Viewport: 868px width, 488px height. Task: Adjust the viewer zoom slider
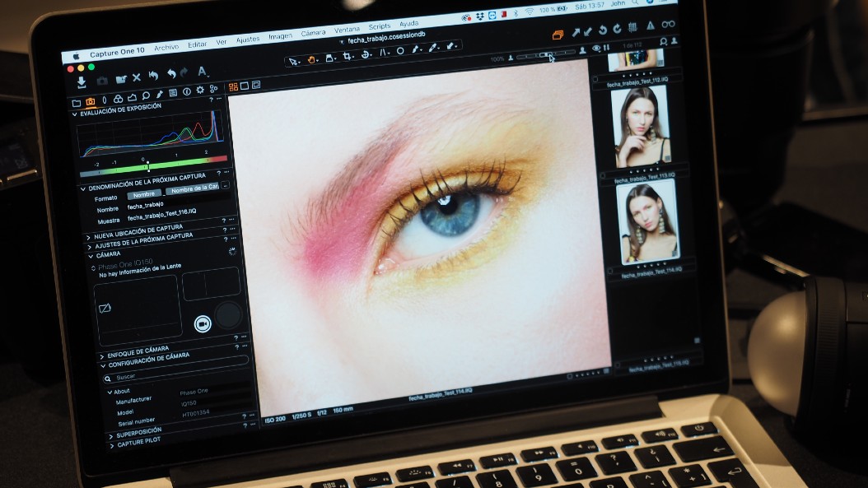point(545,54)
